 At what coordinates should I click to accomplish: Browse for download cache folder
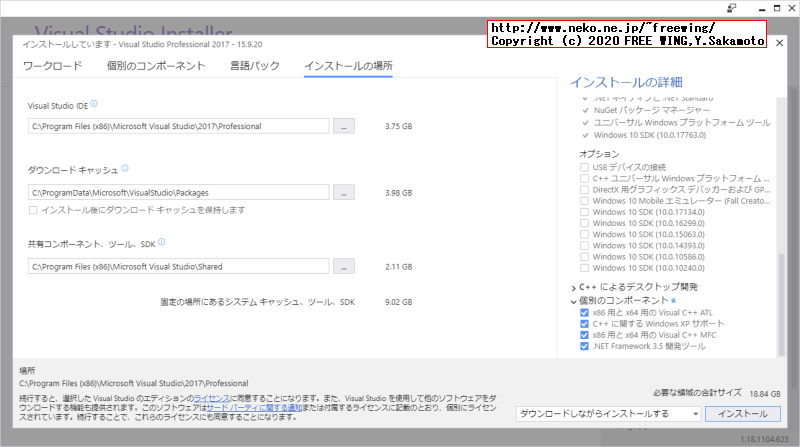point(344,192)
